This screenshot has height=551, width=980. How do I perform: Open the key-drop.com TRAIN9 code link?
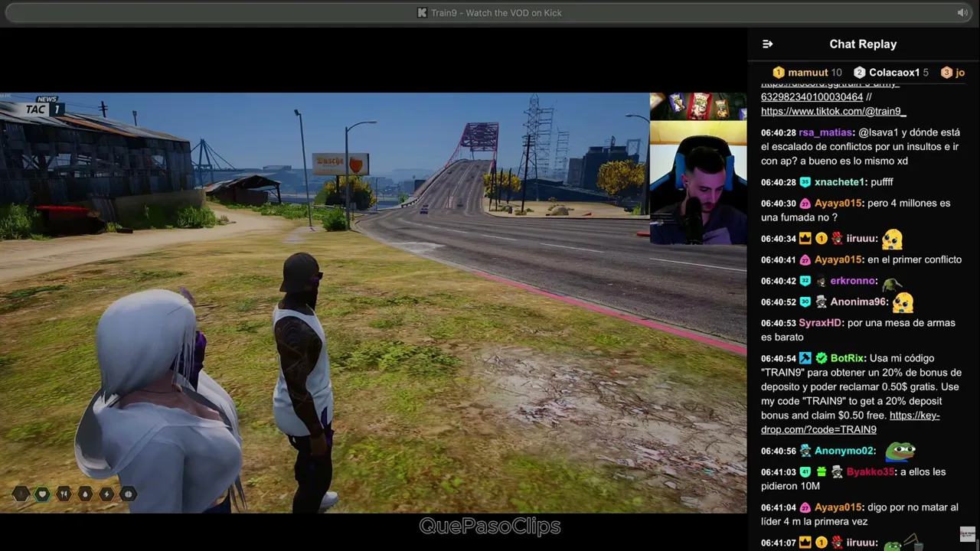tap(851, 422)
